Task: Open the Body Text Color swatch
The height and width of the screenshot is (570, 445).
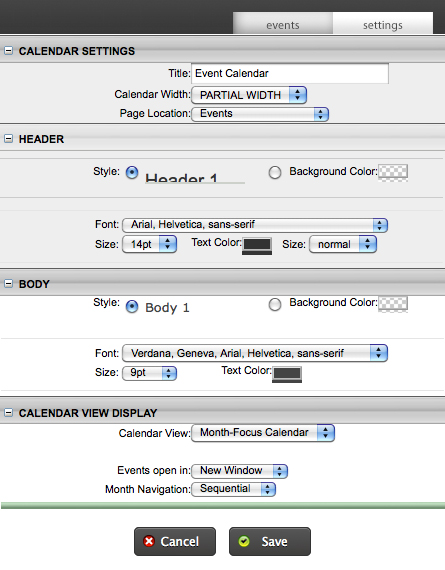Action: pos(287,374)
